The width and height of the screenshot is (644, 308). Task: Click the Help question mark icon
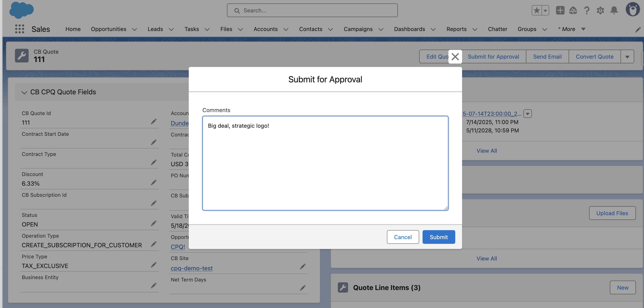click(x=587, y=10)
